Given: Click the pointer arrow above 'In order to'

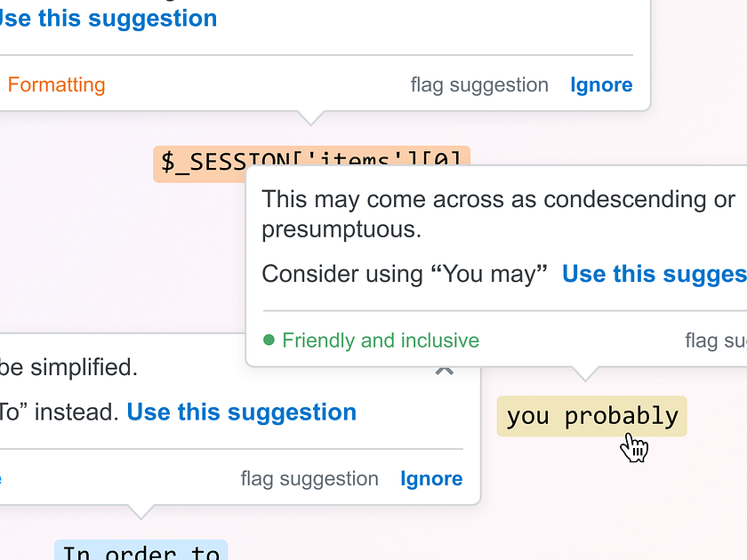Looking at the screenshot, I should coord(140,512).
